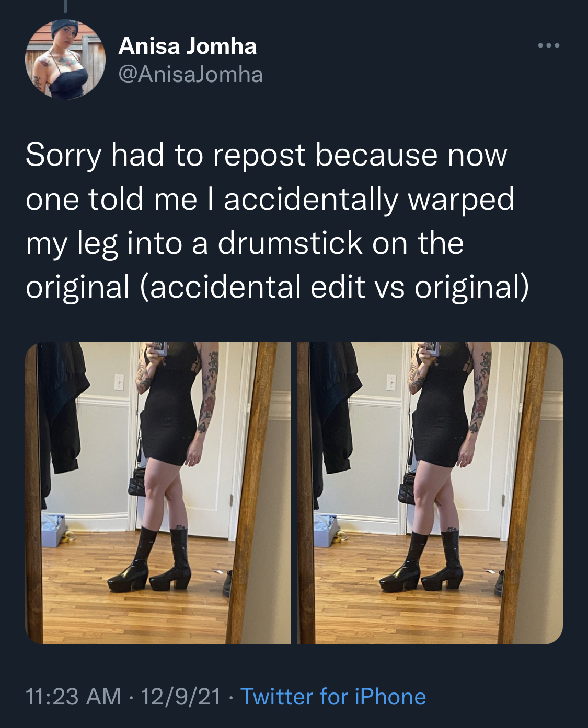Screen dimensions: 588x728
Task: Open the right original photo
Action: tap(430, 493)
